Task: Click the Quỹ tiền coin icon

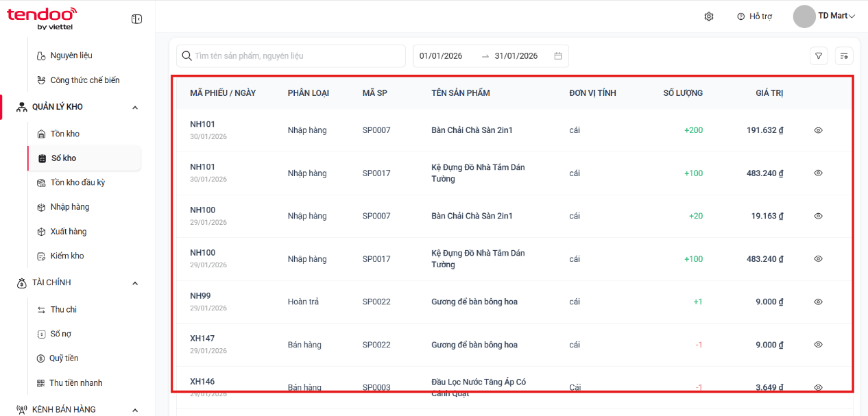Action: (40, 358)
